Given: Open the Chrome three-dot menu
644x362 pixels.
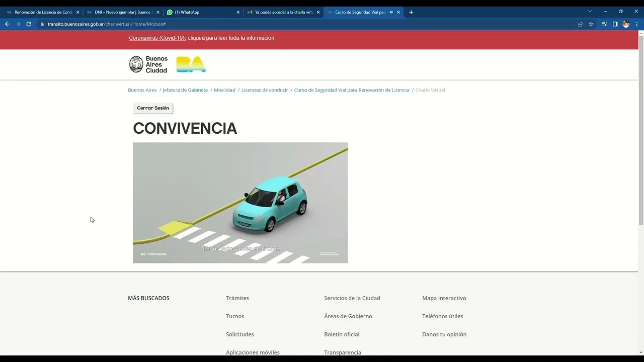Looking at the screenshot, I should click(x=637, y=24).
